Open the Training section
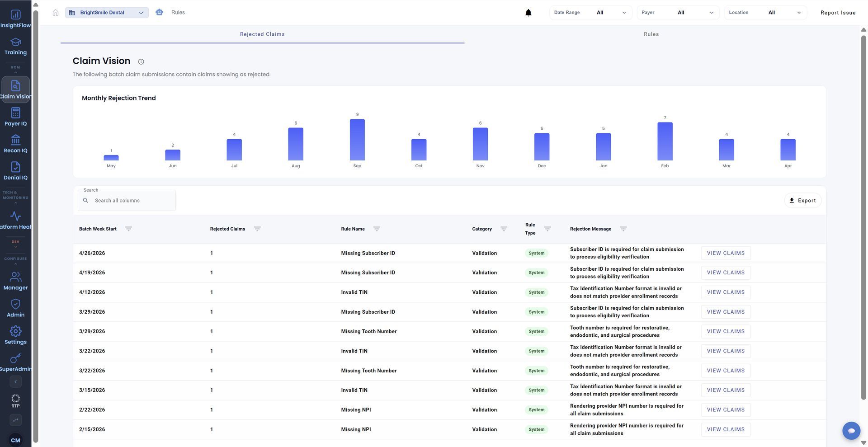 tap(15, 46)
